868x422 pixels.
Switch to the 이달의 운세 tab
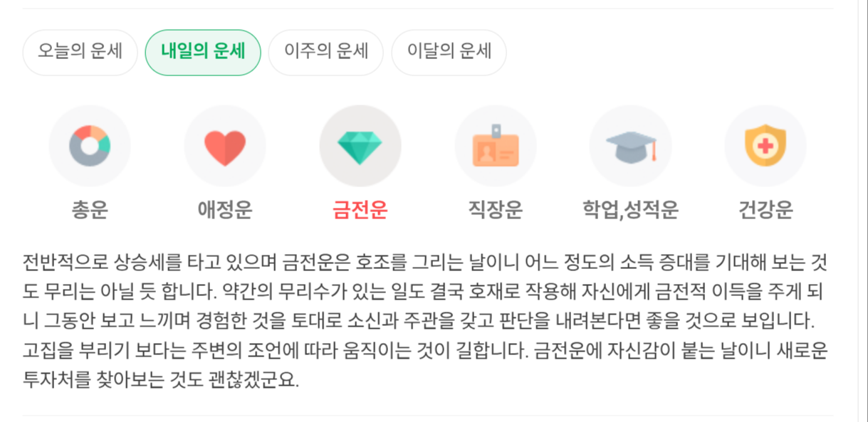pyautogui.click(x=449, y=52)
